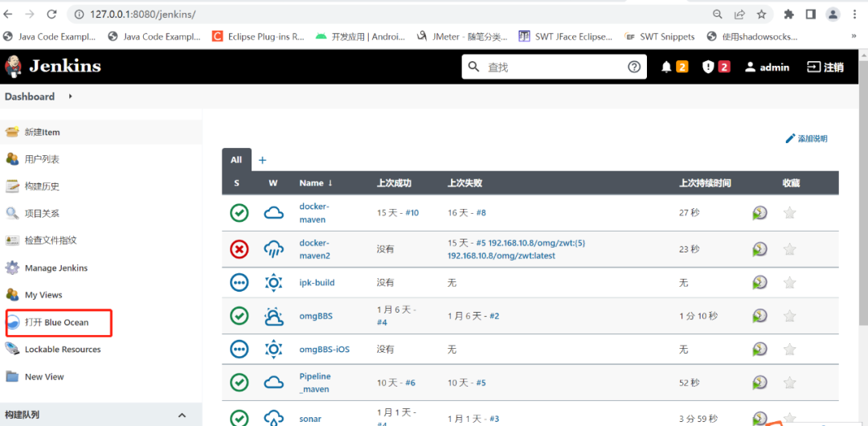Open notifications bell icon

(x=666, y=67)
